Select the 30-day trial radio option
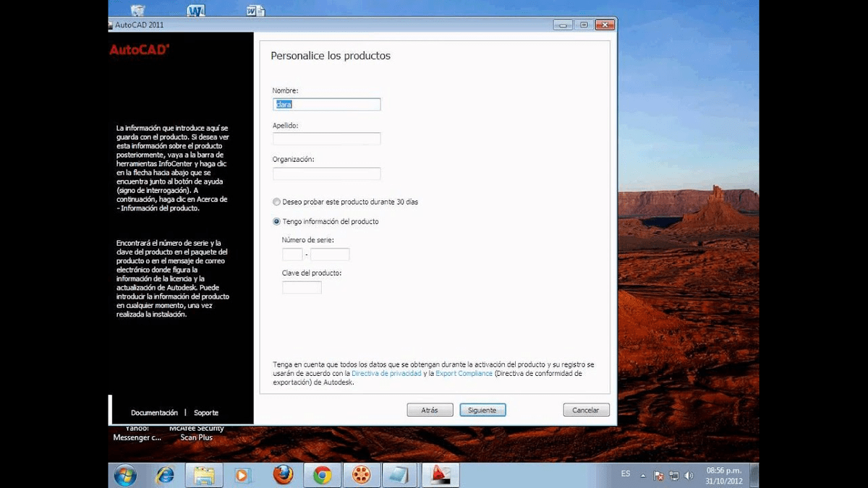This screenshot has width=868, height=488. pyautogui.click(x=276, y=202)
